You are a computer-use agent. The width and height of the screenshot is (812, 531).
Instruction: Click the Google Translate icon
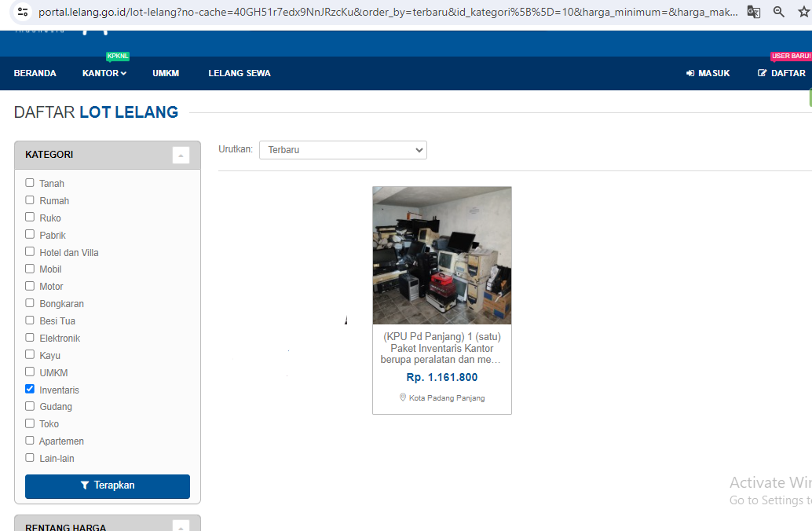click(x=753, y=12)
